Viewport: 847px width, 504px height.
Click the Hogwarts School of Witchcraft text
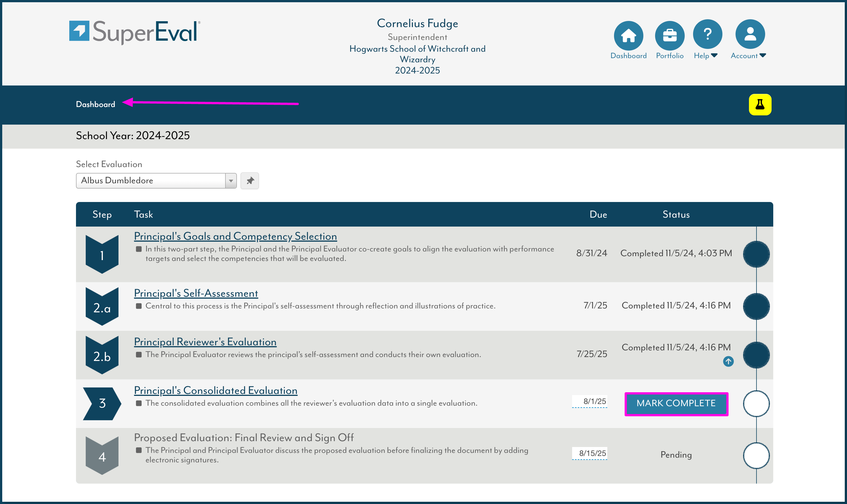pyautogui.click(x=417, y=54)
